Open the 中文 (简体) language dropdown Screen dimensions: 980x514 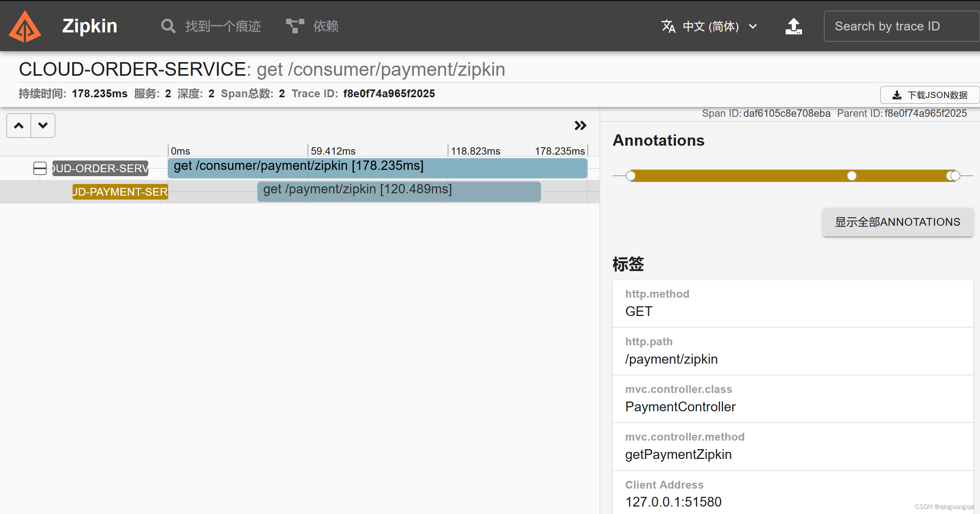point(710,26)
